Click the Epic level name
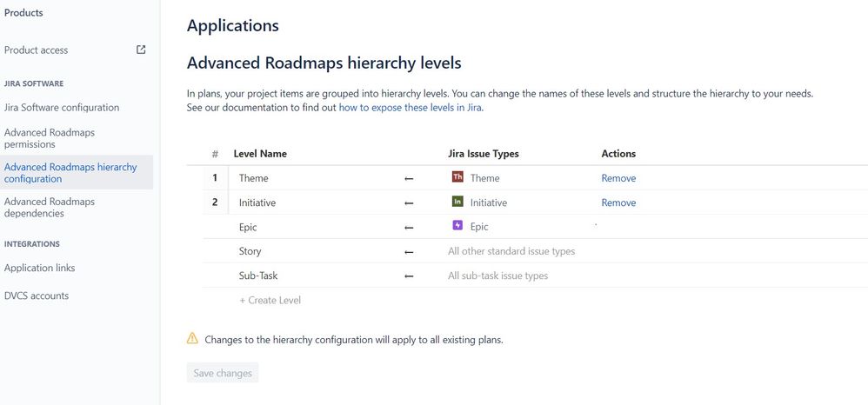The height and width of the screenshot is (405, 868). point(248,227)
